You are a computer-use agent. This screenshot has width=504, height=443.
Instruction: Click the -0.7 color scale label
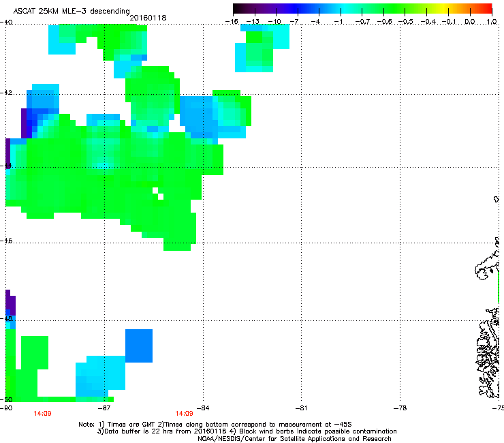362,22
